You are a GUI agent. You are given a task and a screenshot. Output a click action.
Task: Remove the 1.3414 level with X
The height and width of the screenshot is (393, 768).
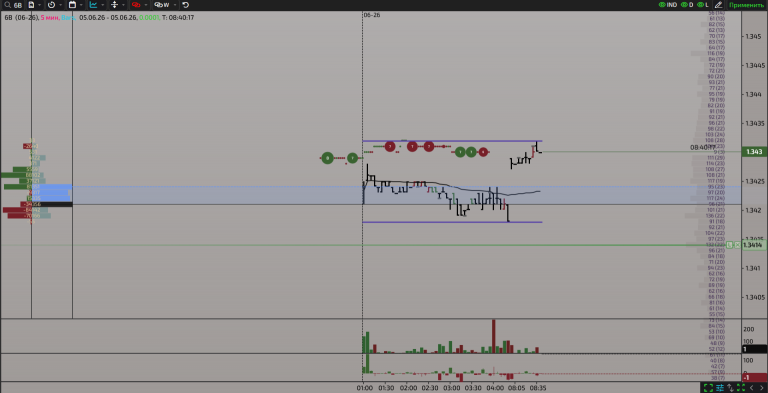pos(737,245)
